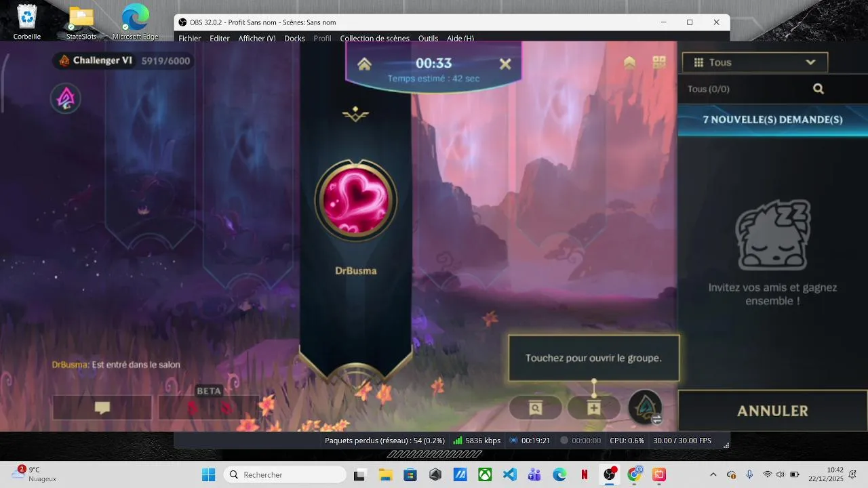Open the grid layout icon at top right
Image resolution: width=868 pixels, height=488 pixels.
[x=659, y=62]
